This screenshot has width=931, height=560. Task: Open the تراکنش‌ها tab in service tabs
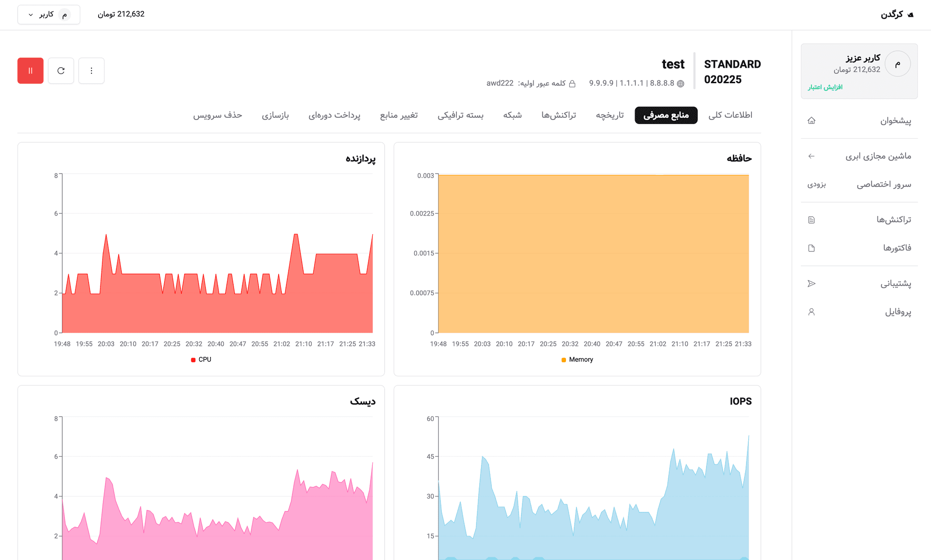click(559, 115)
